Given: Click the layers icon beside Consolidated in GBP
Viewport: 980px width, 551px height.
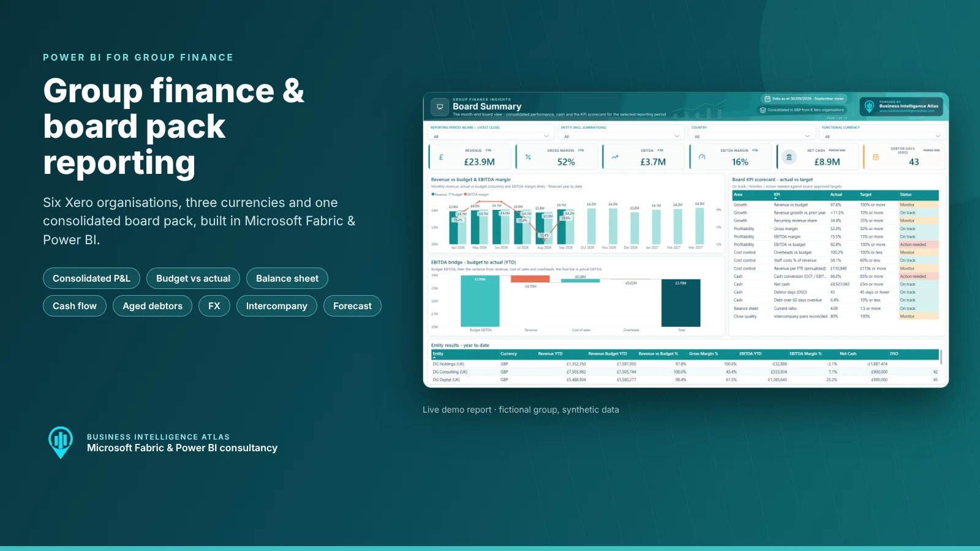Looking at the screenshot, I should (763, 110).
